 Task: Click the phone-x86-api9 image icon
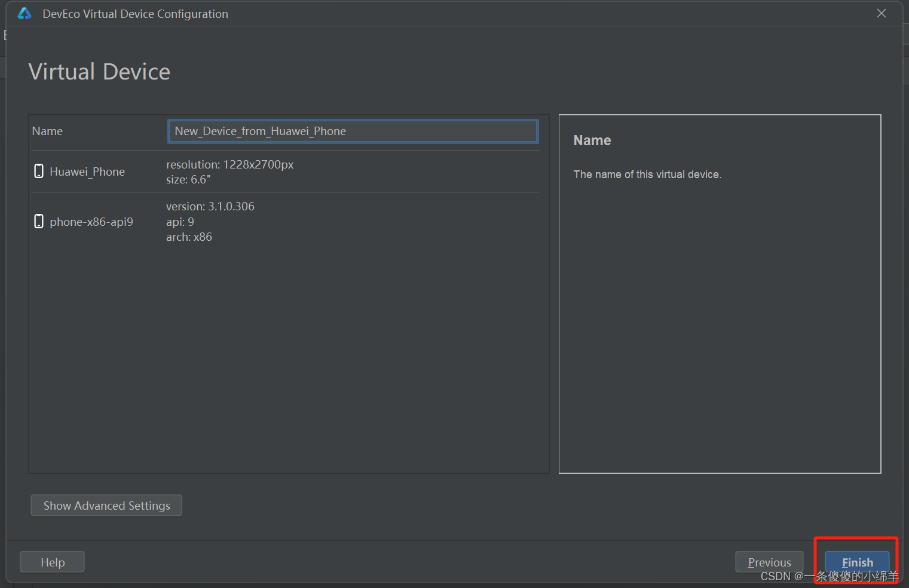click(39, 222)
